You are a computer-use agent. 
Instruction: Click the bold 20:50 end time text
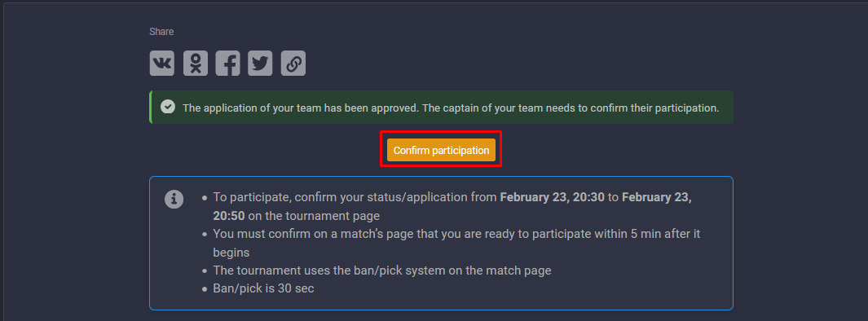(x=230, y=216)
